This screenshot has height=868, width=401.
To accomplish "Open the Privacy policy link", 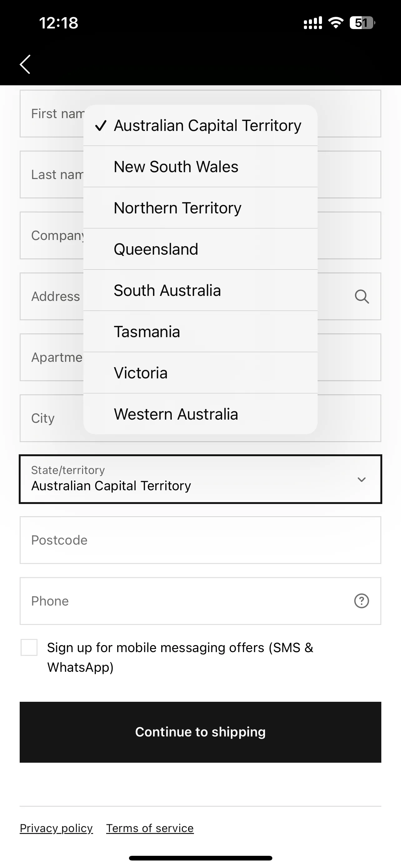I will click(56, 828).
